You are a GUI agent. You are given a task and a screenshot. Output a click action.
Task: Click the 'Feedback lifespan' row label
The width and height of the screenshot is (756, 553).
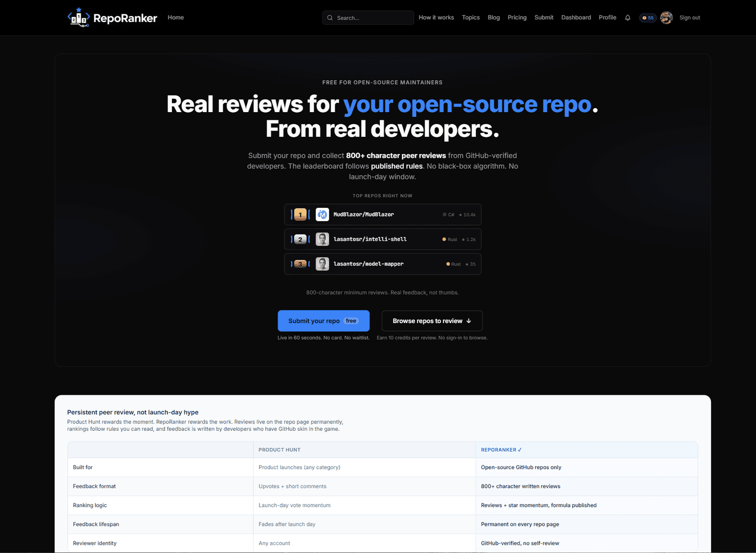coord(96,524)
